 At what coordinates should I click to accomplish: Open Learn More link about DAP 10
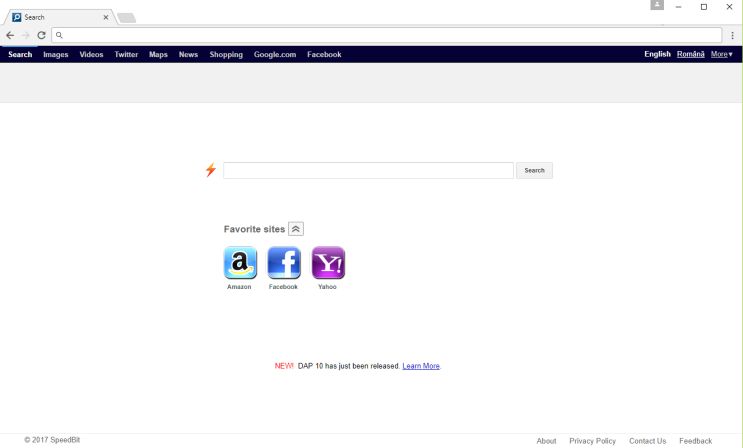coord(421,366)
